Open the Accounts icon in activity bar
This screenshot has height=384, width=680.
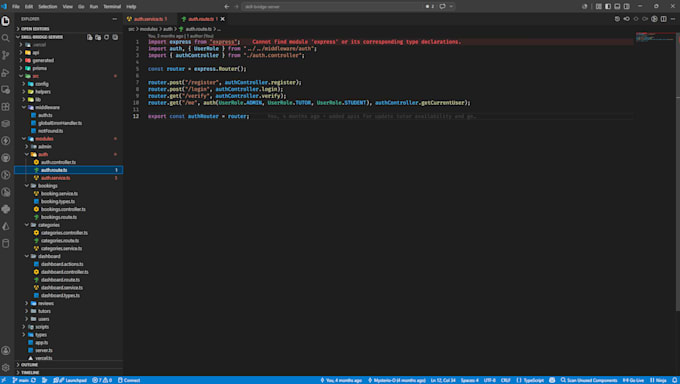[6, 350]
